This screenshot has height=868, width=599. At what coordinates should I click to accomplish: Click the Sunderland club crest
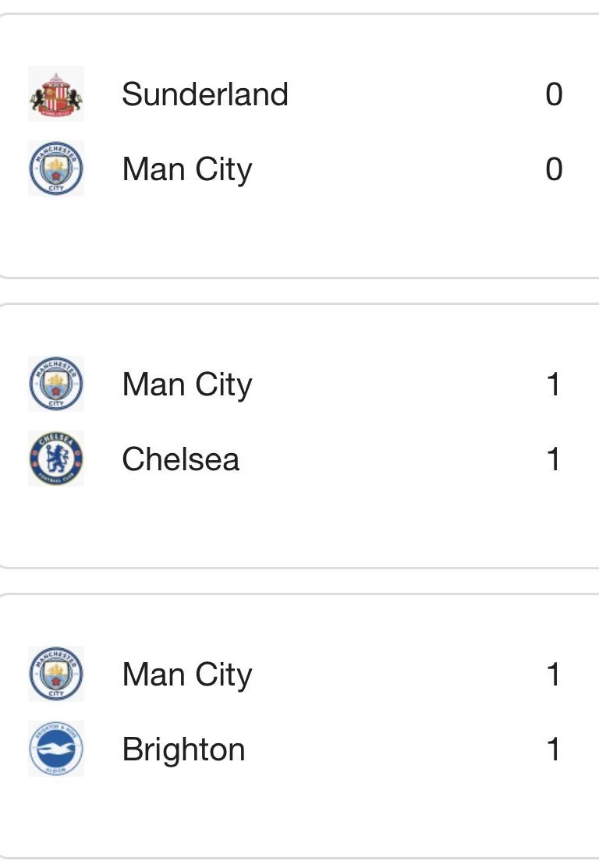point(56,94)
